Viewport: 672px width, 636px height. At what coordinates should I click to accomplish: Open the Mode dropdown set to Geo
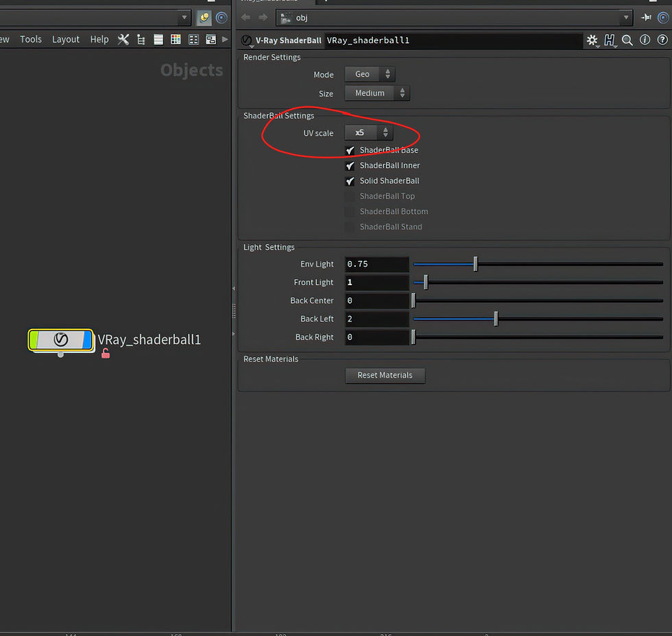point(370,74)
